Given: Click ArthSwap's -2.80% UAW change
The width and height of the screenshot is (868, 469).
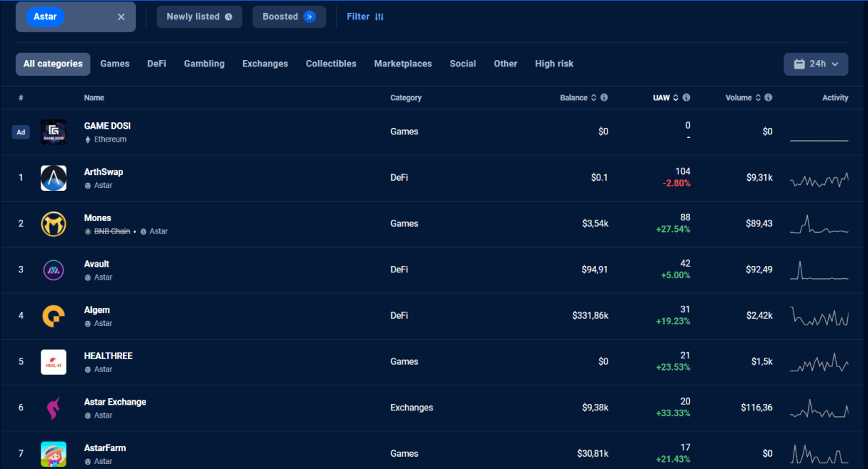Looking at the screenshot, I should [x=676, y=184].
